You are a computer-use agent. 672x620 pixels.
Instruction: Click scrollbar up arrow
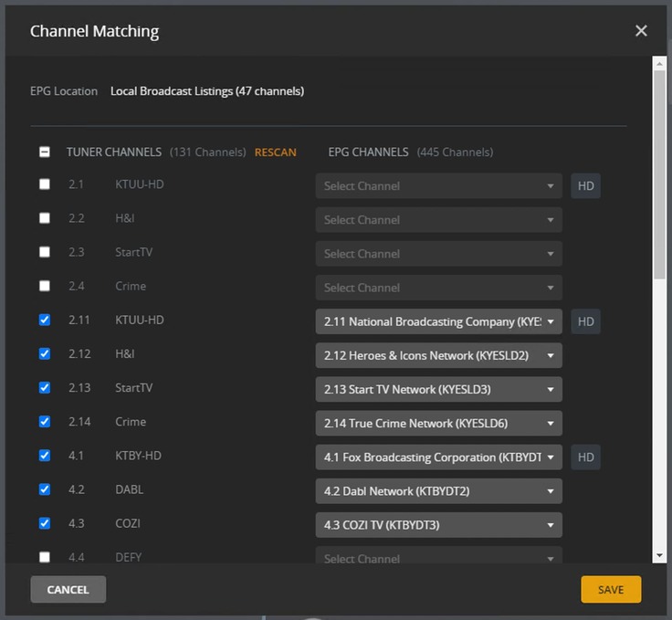pyautogui.click(x=659, y=63)
